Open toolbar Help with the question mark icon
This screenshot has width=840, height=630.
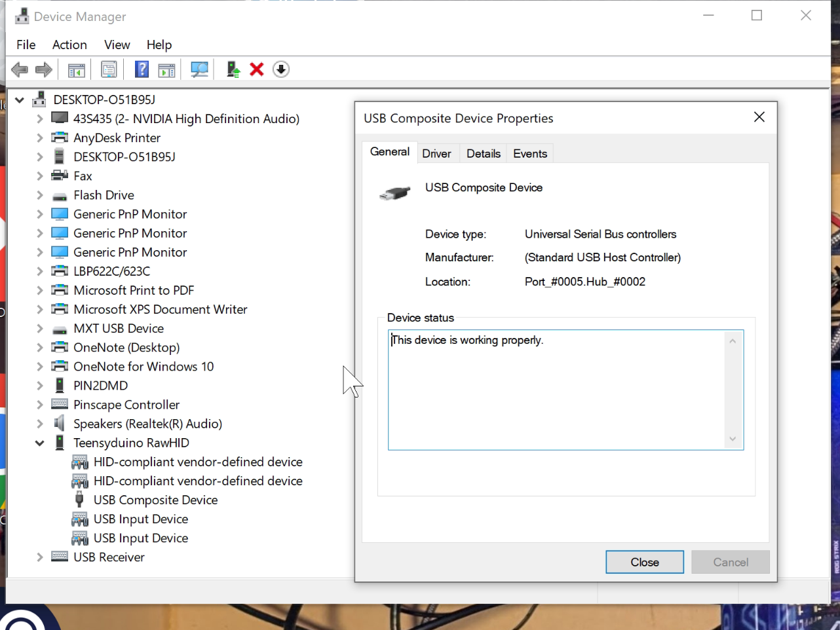142,69
